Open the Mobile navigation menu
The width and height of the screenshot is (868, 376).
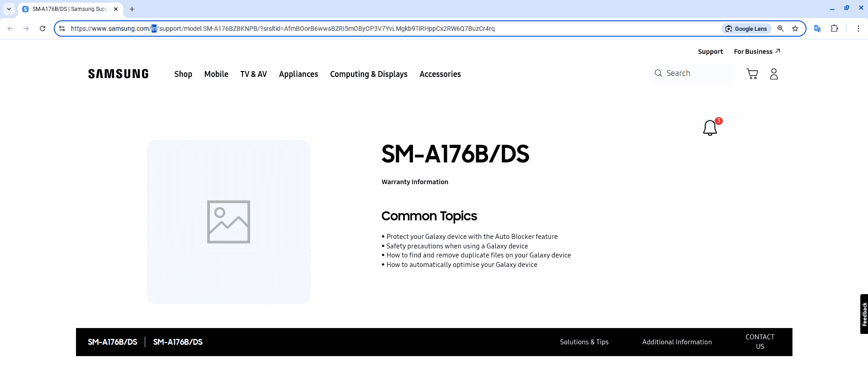click(x=216, y=74)
